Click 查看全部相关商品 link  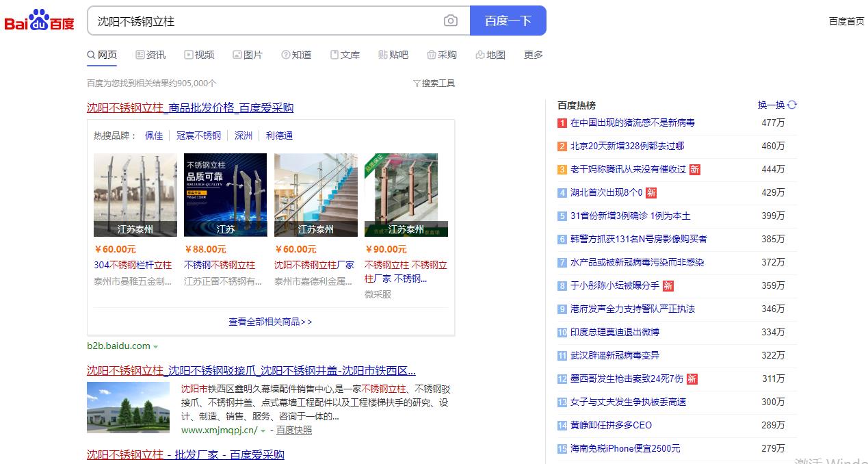(x=270, y=322)
